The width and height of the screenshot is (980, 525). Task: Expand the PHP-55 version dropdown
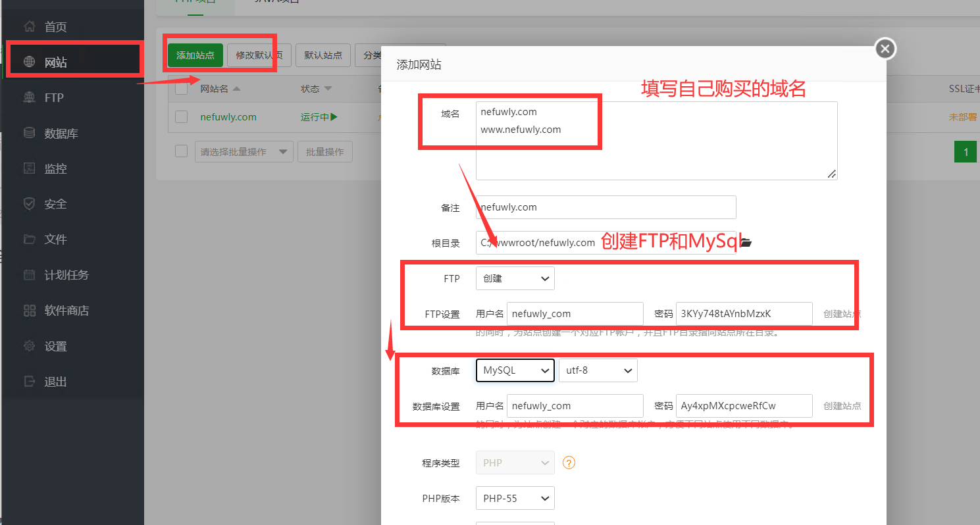[515, 498]
